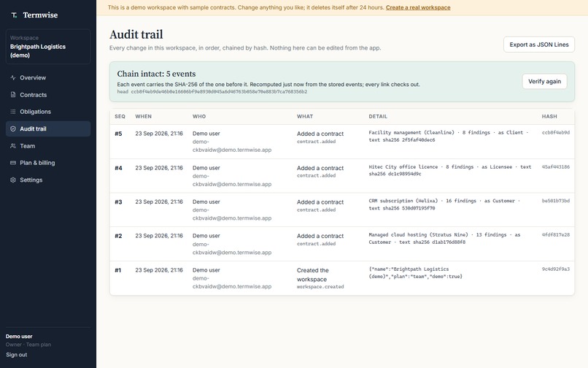Click the Settings gear icon

[13, 180]
